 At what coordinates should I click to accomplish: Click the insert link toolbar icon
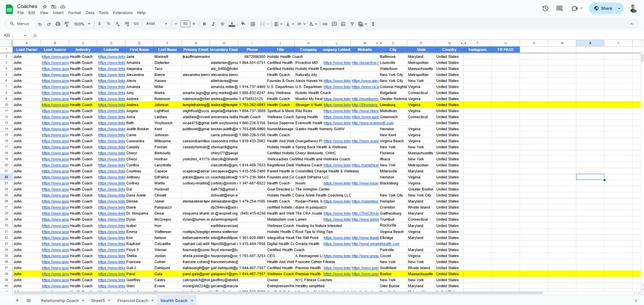(326, 24)
